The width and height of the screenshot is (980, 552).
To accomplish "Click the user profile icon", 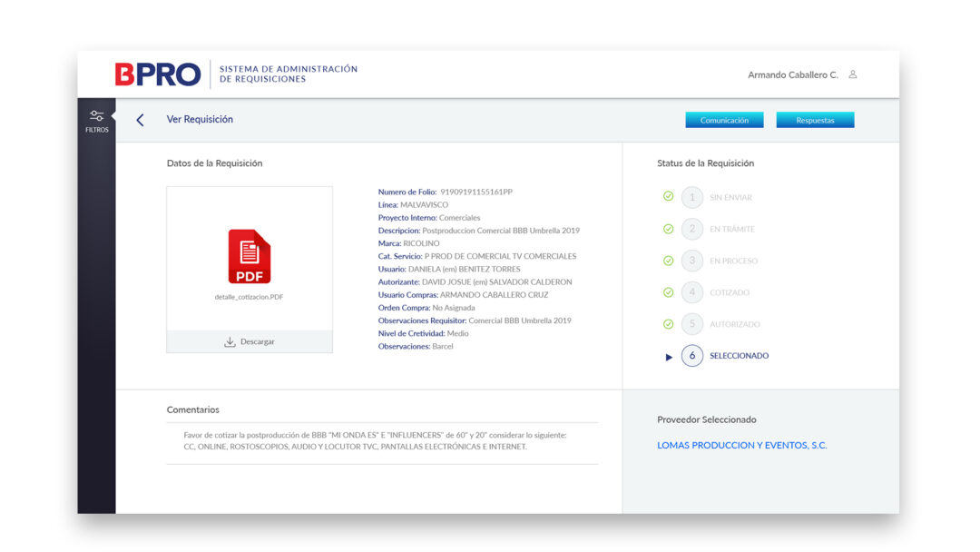I will point(853,74).
